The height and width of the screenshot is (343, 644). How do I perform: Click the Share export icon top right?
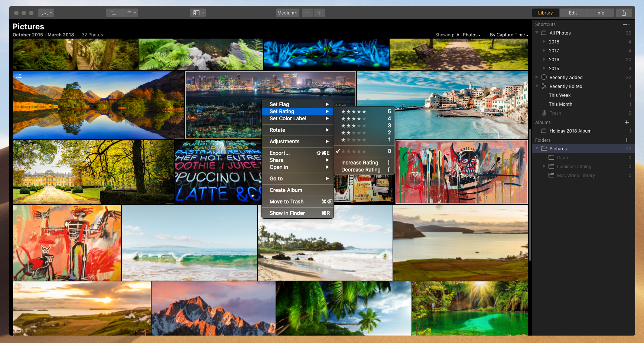(624, 13)
